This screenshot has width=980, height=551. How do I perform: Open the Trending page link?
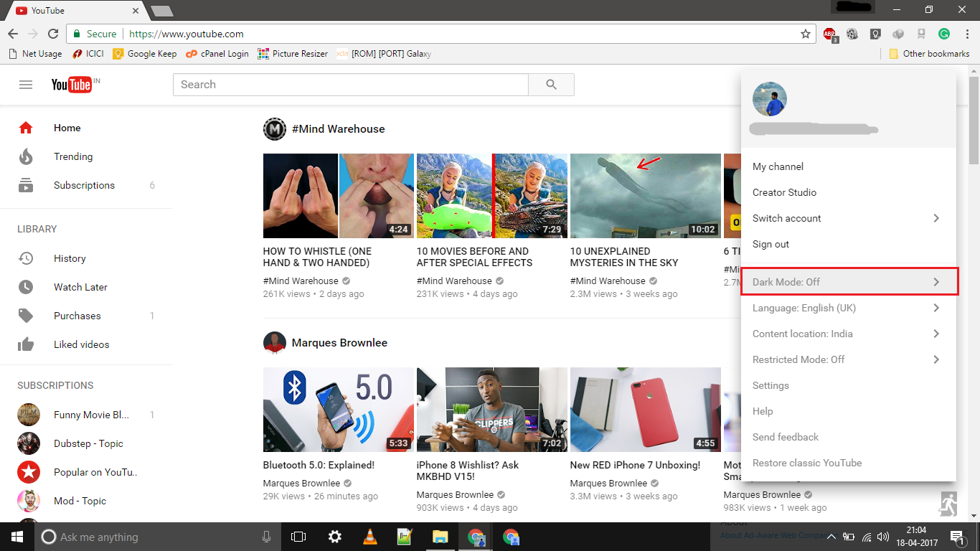click(73, 156)
